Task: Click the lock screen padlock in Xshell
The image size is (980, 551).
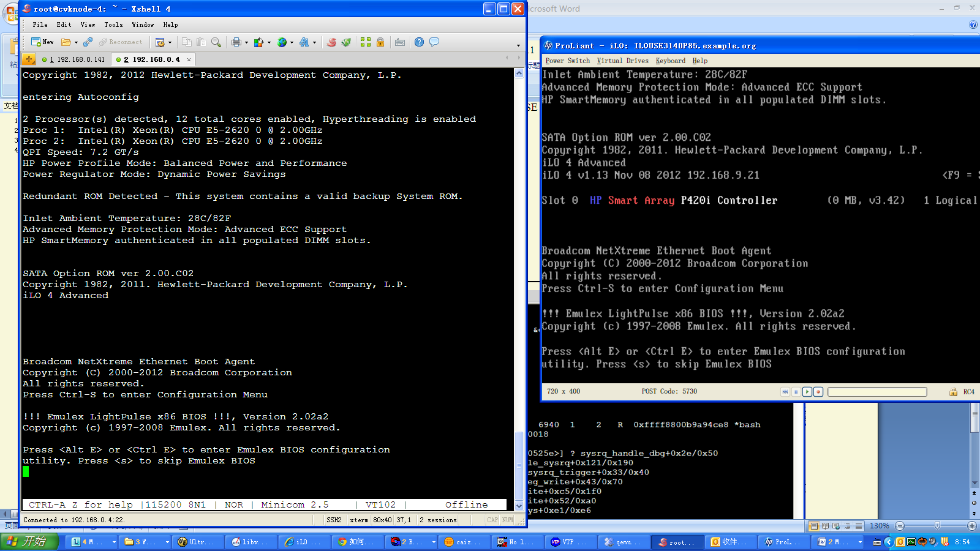Action: (x=380, y=42)
